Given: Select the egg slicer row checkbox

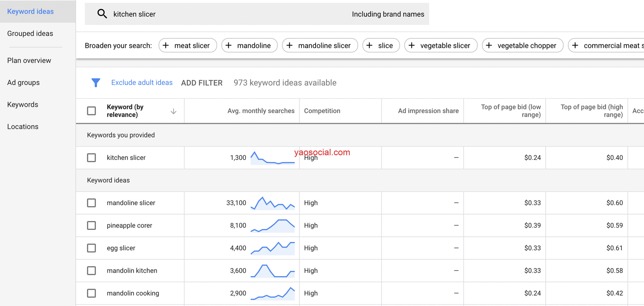Looking at the screenshot, I should click(x=92, y=248).
